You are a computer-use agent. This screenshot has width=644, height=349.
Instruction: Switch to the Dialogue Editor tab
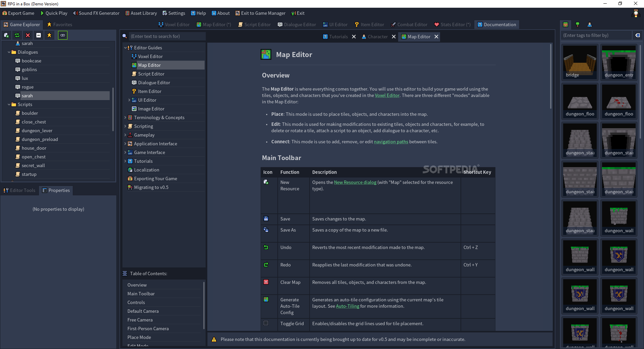click(297, 24)
